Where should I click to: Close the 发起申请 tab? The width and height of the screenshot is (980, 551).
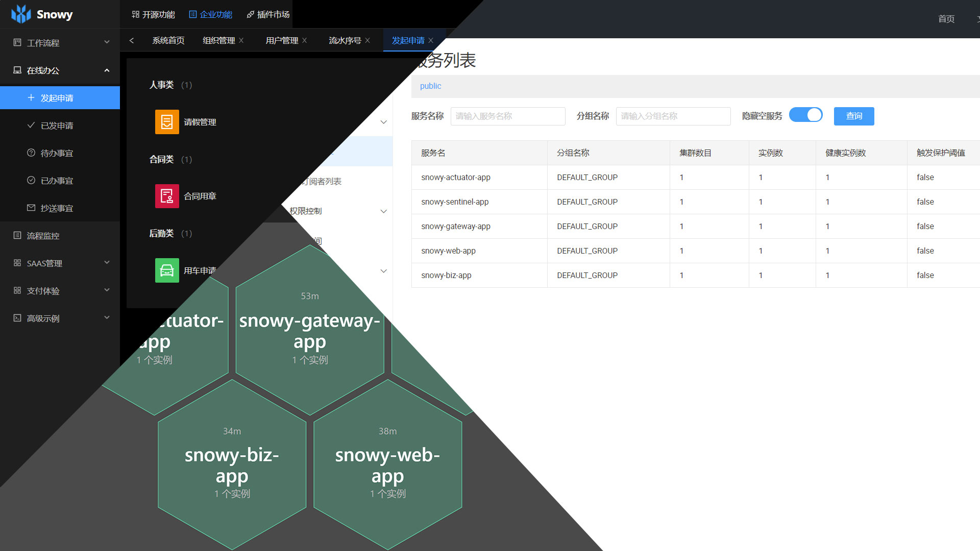[x=431, y=40]
